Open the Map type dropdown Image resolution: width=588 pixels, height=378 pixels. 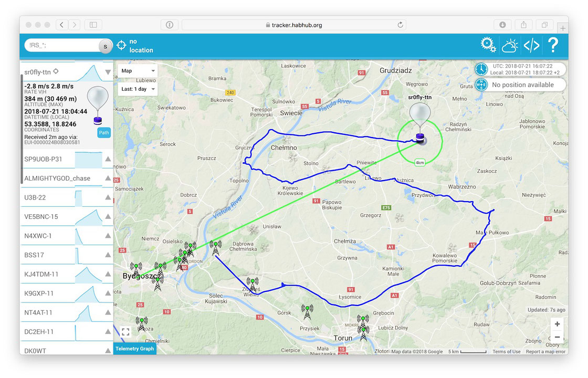pyautogui.click(x=138, y=70)
